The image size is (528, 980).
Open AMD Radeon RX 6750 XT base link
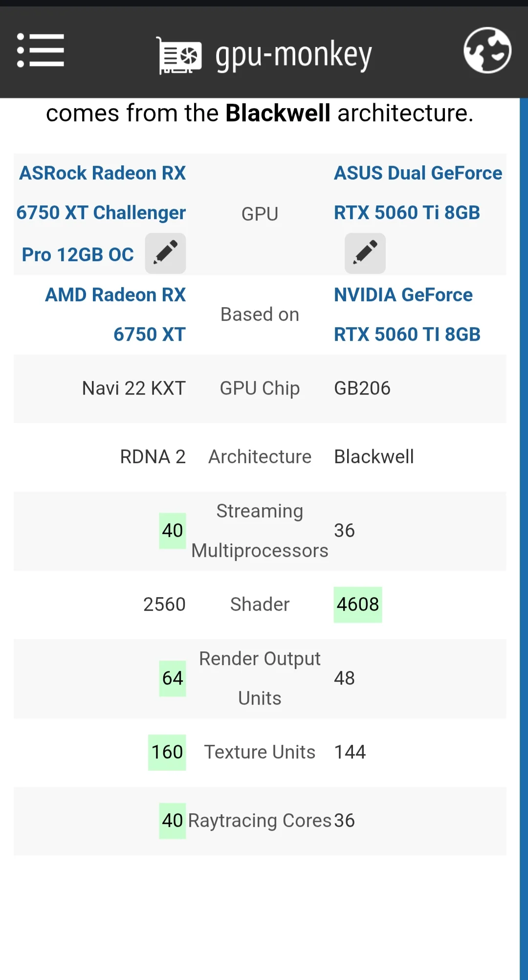tap(116, 314)
